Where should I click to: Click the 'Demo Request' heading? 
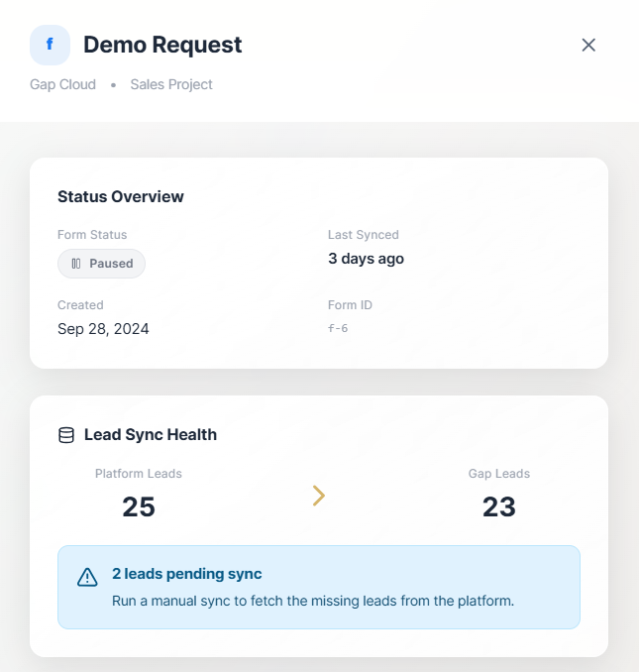[x=162, y=45]
